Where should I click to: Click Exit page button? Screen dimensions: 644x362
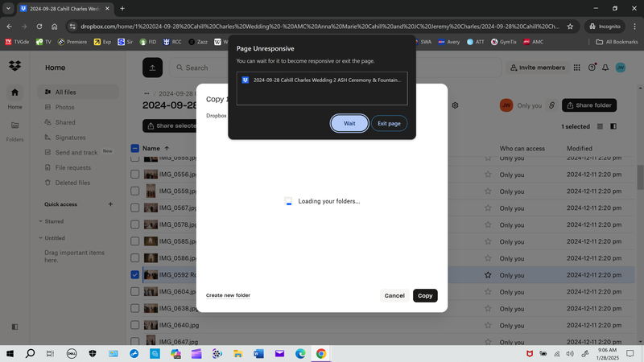(x=389, y=124)
